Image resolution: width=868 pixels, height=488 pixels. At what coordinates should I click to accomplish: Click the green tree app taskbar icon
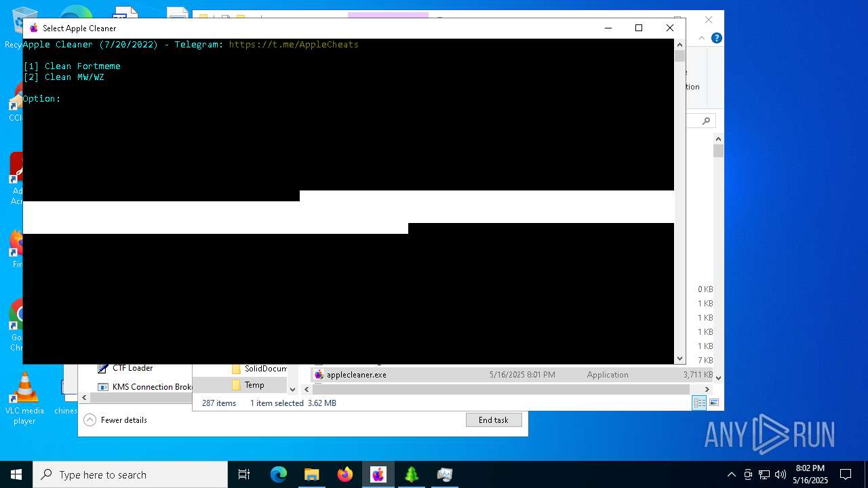click(x=411, y=474)
